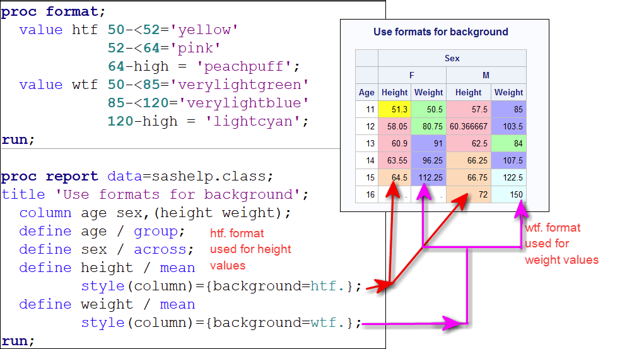Click the 'define sex / across;' line
The image size is (644, 349).
point(106,249)
